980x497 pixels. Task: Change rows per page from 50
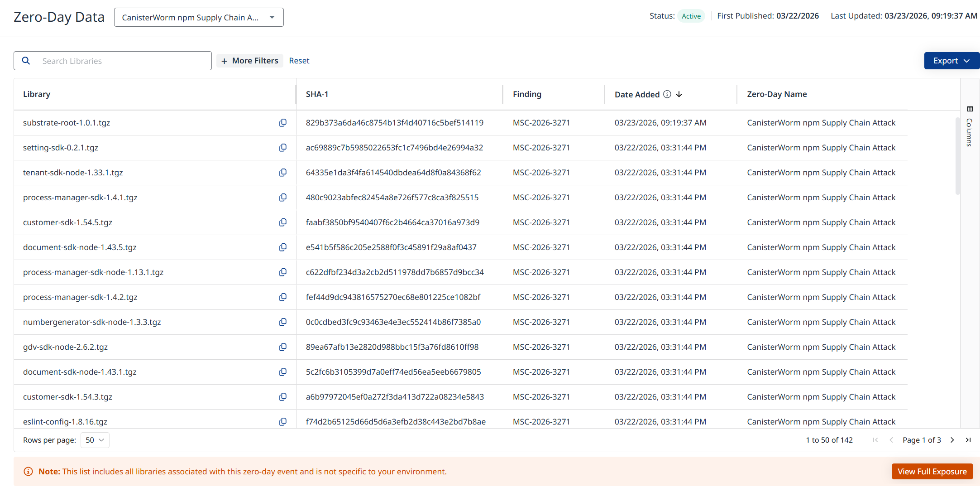pos(95,440)
